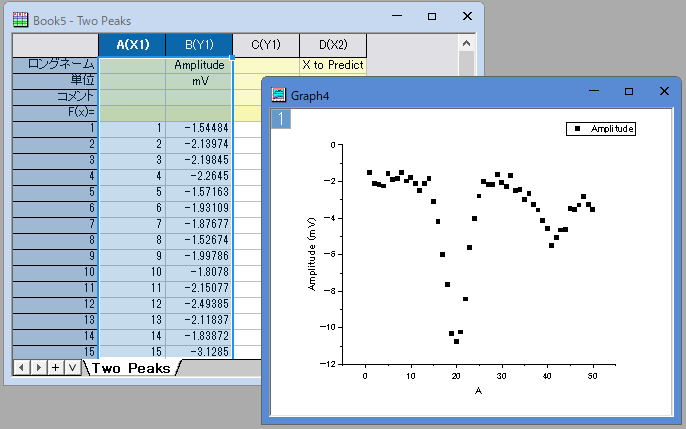Screen dimensions: 686x429
Task: Click cell value -1.99786
Action: 199,257
